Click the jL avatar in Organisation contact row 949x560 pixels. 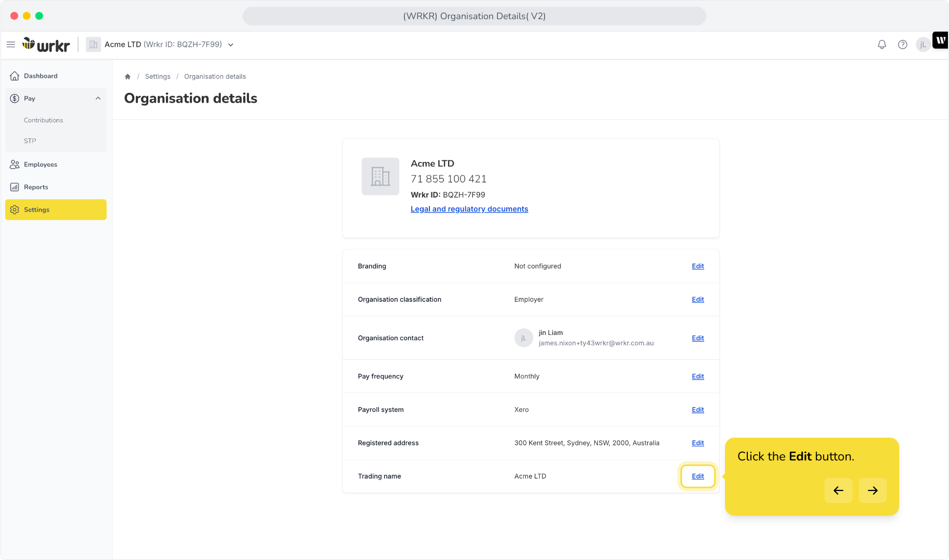(x=524, y=338)
